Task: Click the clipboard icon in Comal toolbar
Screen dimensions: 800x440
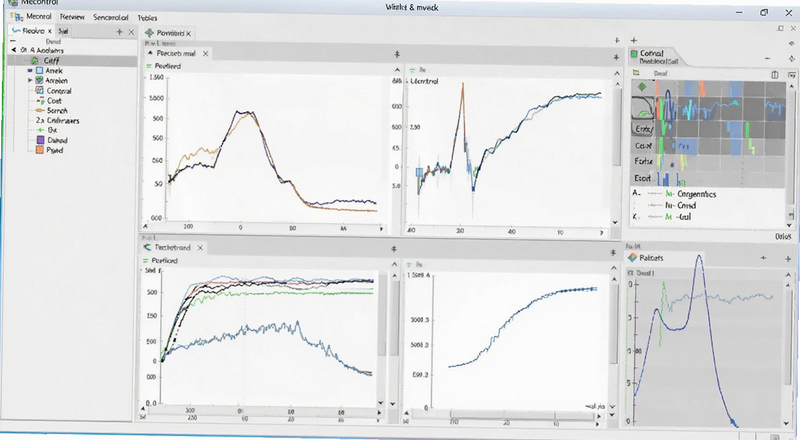Action: pos(774,75)
